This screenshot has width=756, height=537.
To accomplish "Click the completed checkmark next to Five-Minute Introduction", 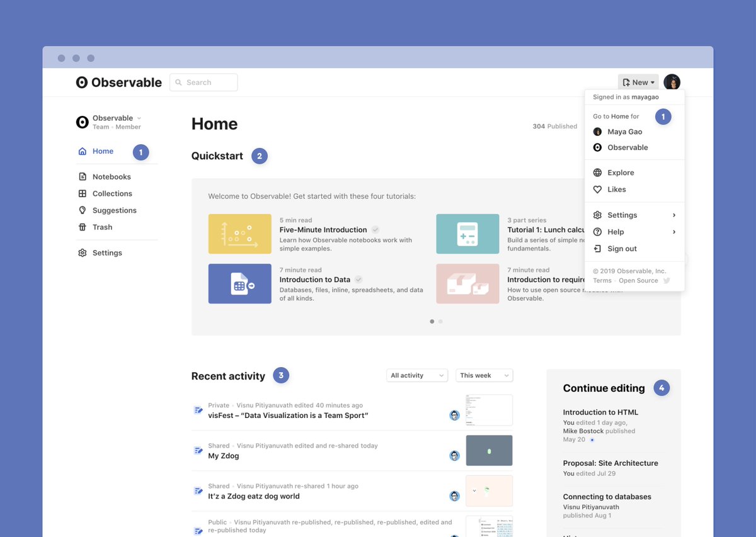I will pyautogui.click(x=375, y=230).
